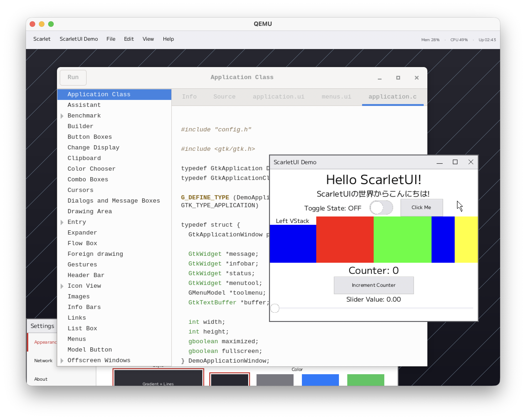Expand the Offscreen Windows tree item
The height and width of the screenshot is (420, 526).
coord(62,361)
